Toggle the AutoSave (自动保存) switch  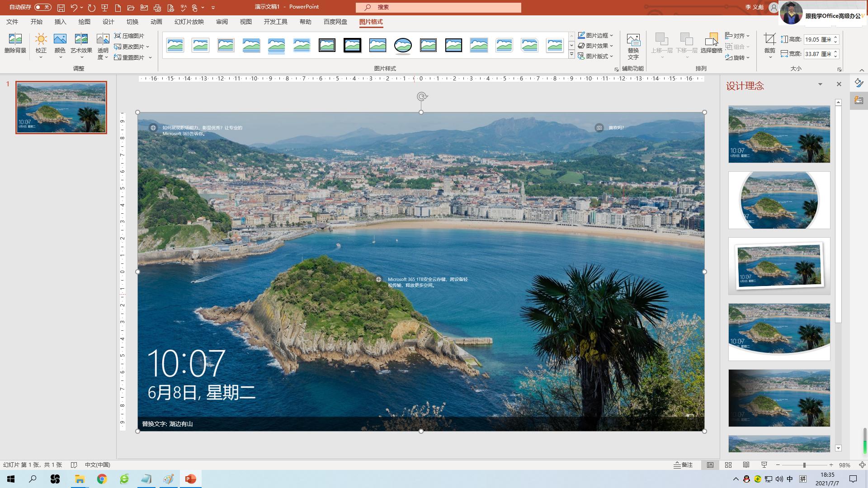click(43, 7)
